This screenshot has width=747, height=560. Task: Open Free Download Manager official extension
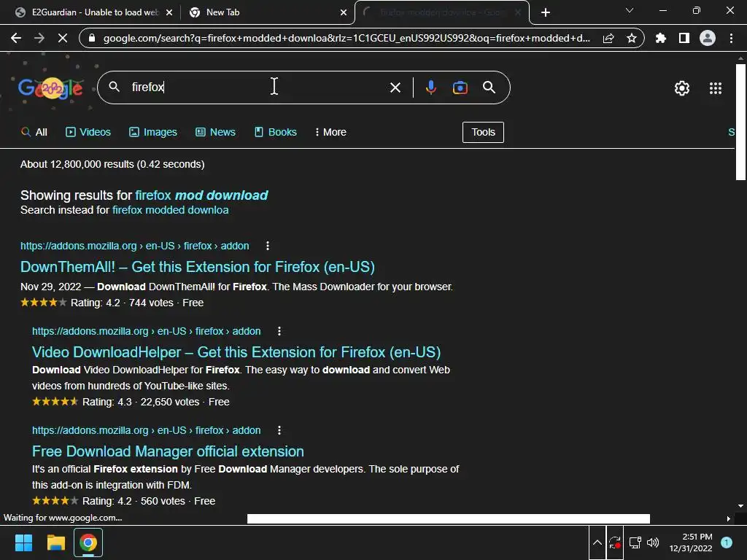tap(168, 451)
